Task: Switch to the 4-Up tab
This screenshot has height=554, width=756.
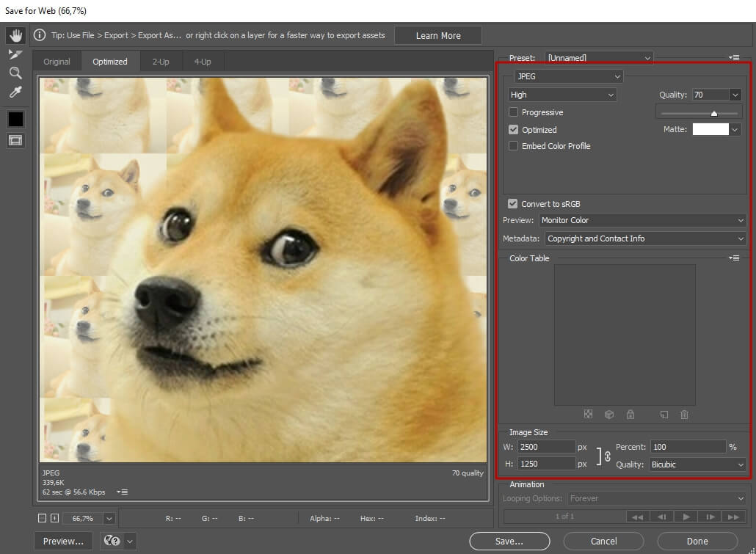Action: (203, 62)
